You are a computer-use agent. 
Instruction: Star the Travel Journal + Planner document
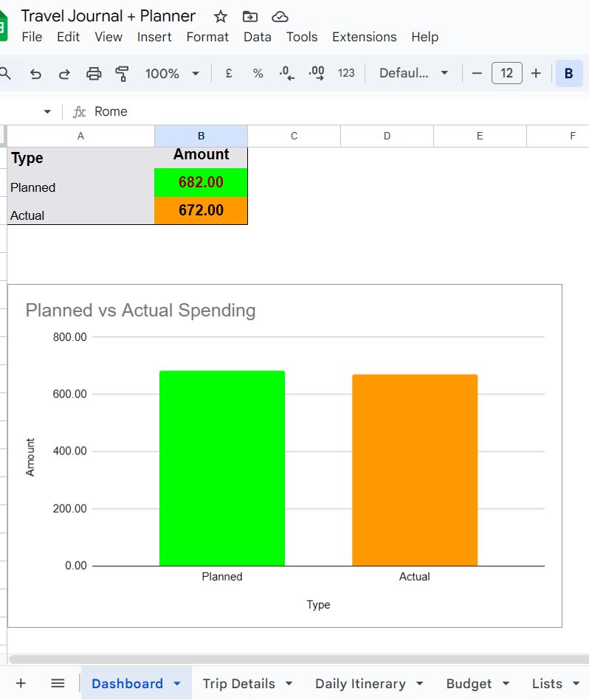[220, 17]
